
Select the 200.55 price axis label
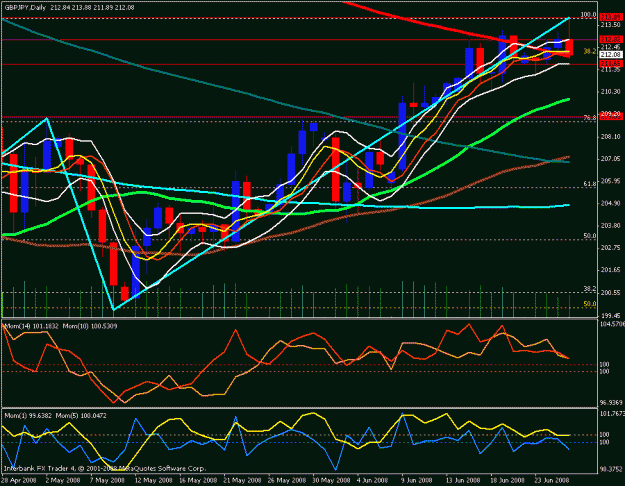tap(610, 292)
